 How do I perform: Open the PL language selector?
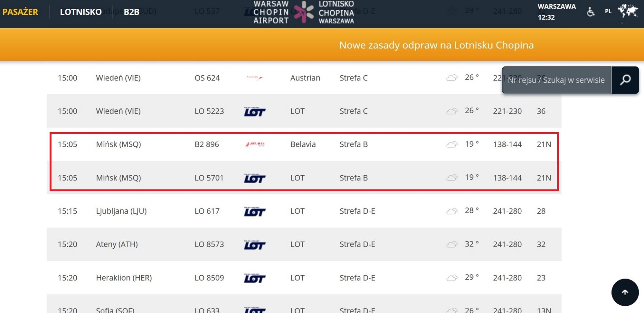608,11
